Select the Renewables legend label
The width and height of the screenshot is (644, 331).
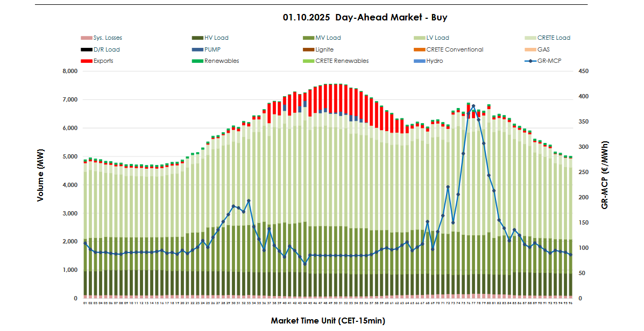coord(222,61)
